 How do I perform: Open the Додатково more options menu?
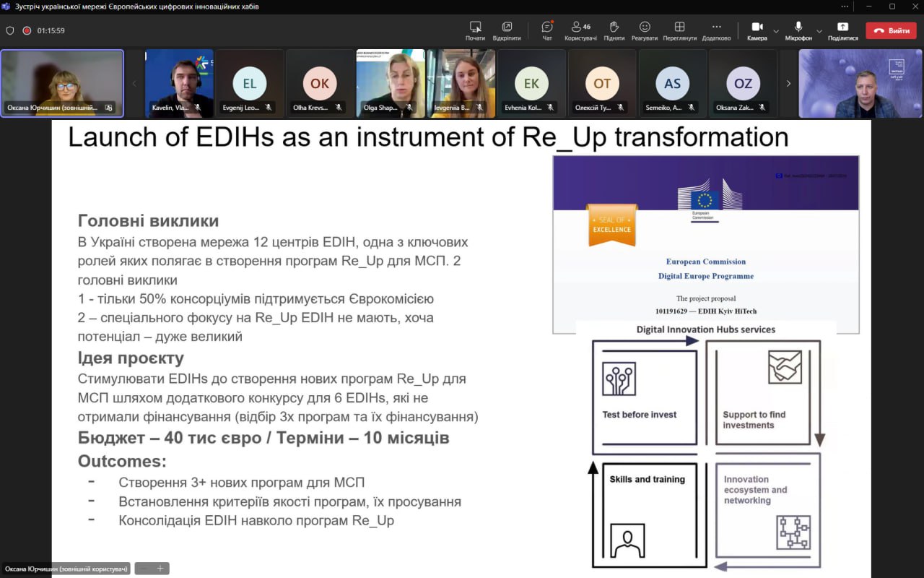click(716, 30)
